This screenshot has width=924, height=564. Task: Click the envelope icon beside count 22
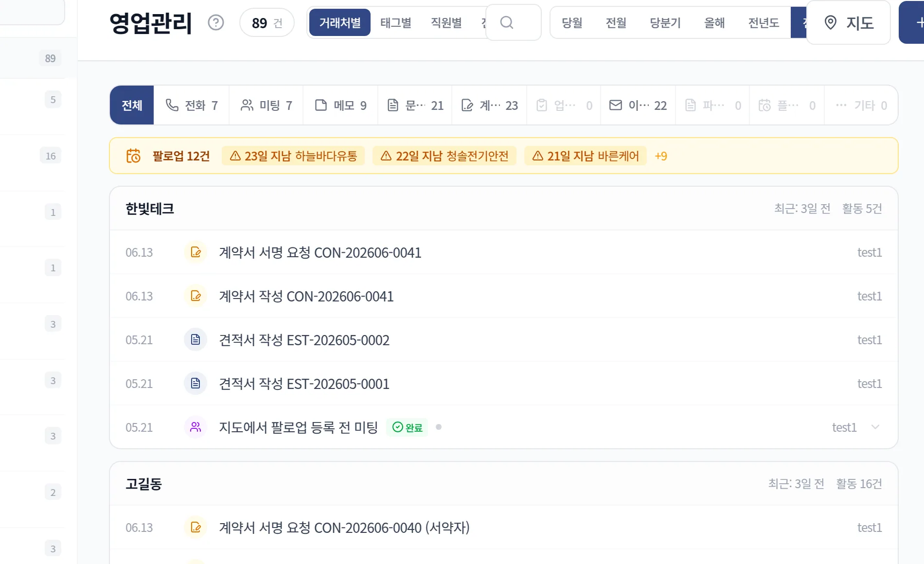[x=616, y=105]
